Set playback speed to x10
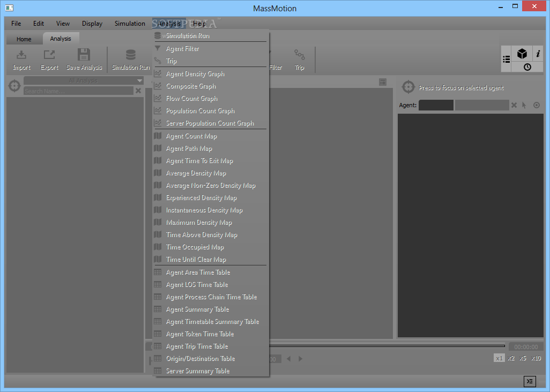The image size is (550, 392). click(536, 358)
